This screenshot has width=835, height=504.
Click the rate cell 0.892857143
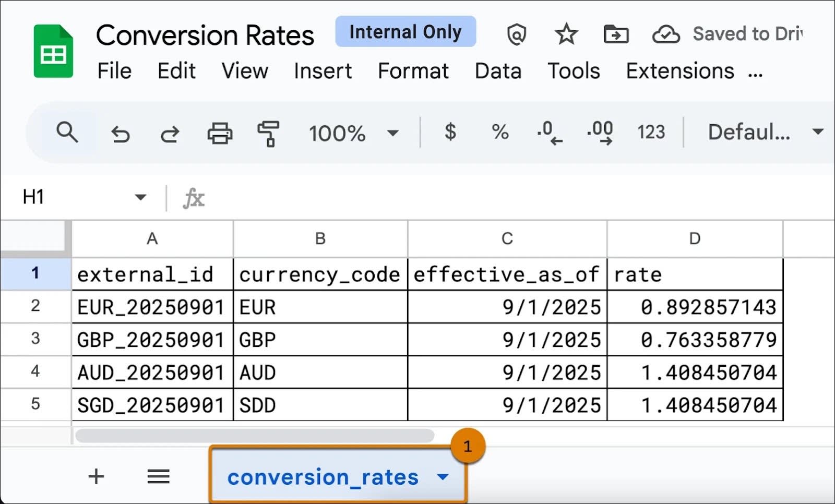(x=695, y=307)
